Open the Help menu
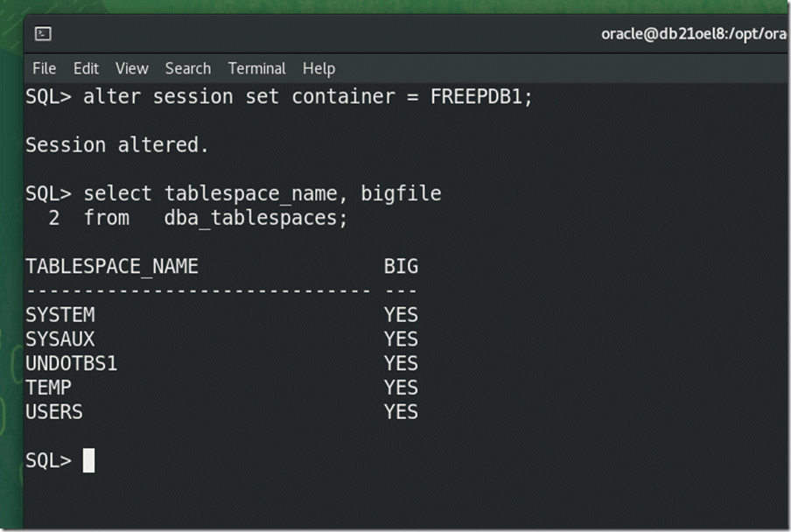 319,68
